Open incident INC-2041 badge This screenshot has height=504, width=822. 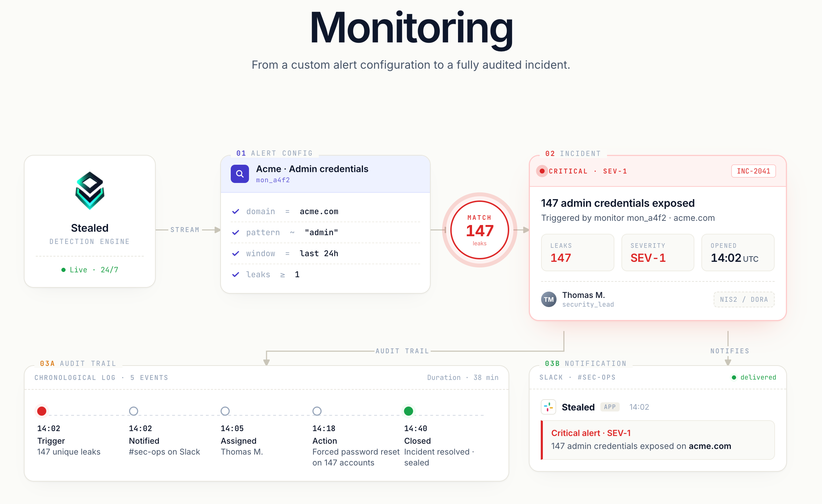[x=754, y=171]
